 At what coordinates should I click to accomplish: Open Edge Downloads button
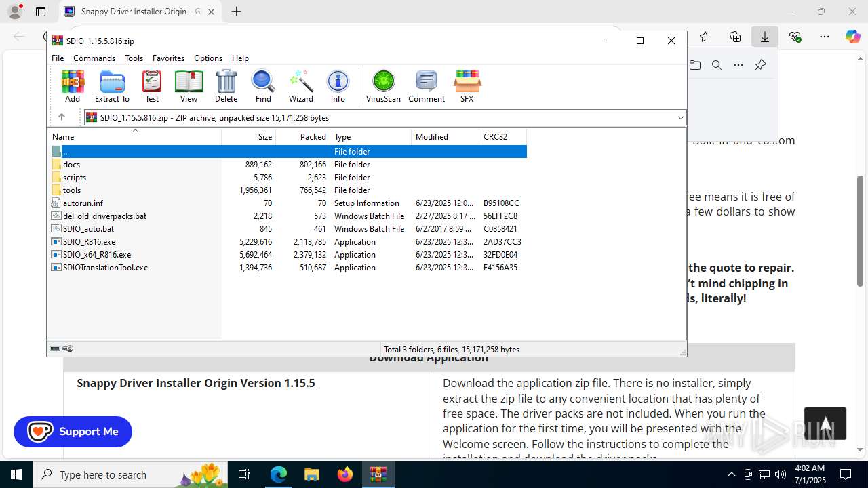tap(764, 37)
